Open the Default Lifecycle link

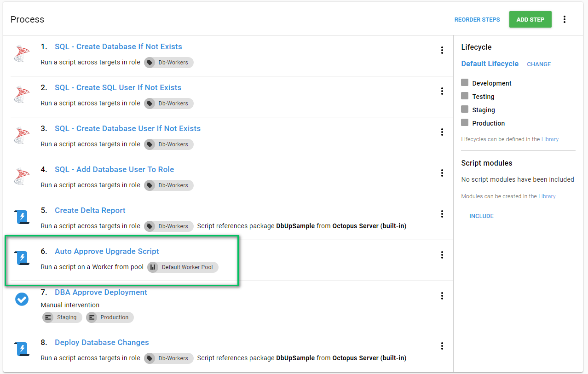click(x=490, y=64)
